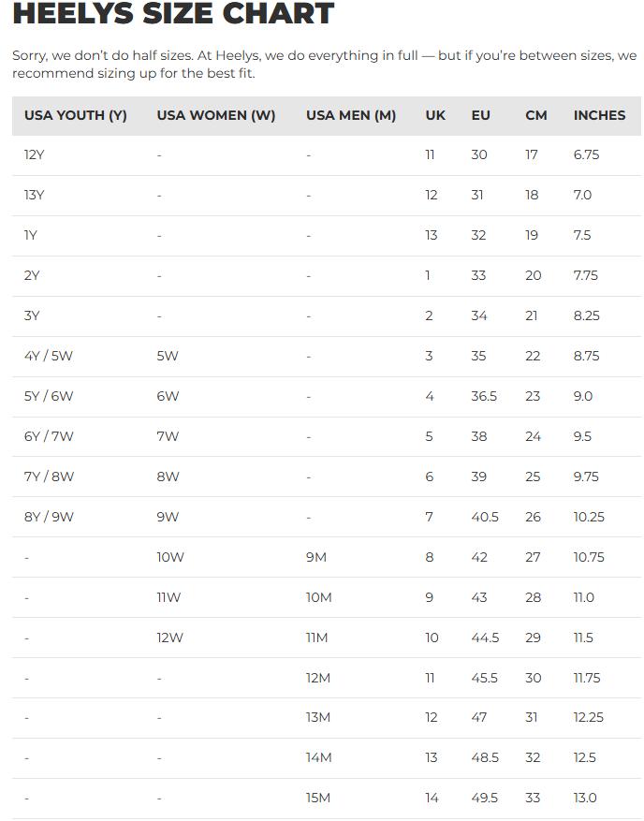Click the USA MEN (M) column header
This screenshot has width=644, height=821.
coord(351,115)
